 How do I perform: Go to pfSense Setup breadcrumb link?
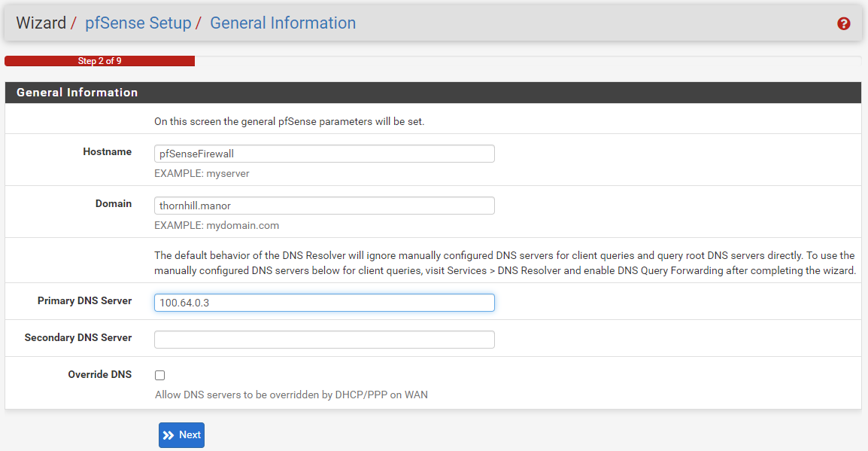coord(138,23)
